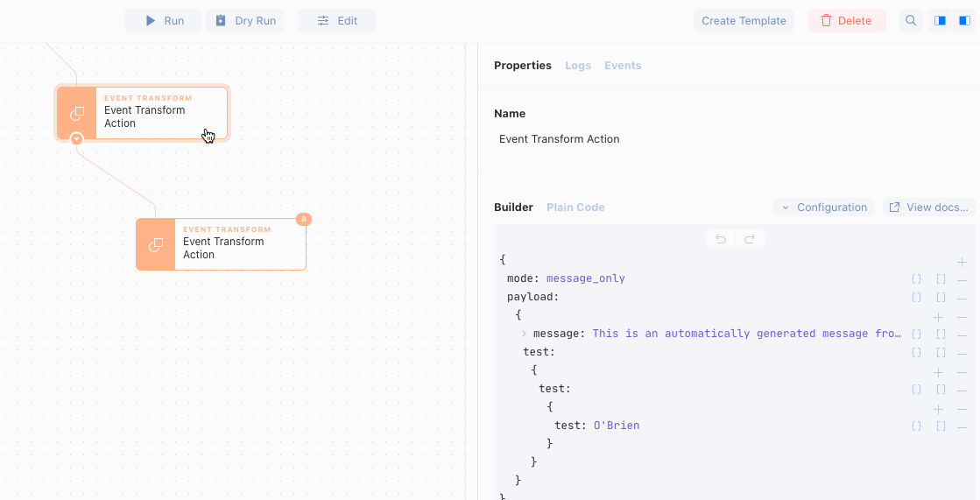
Task: Switch to the Logs tab
Action: coord(578,66)
